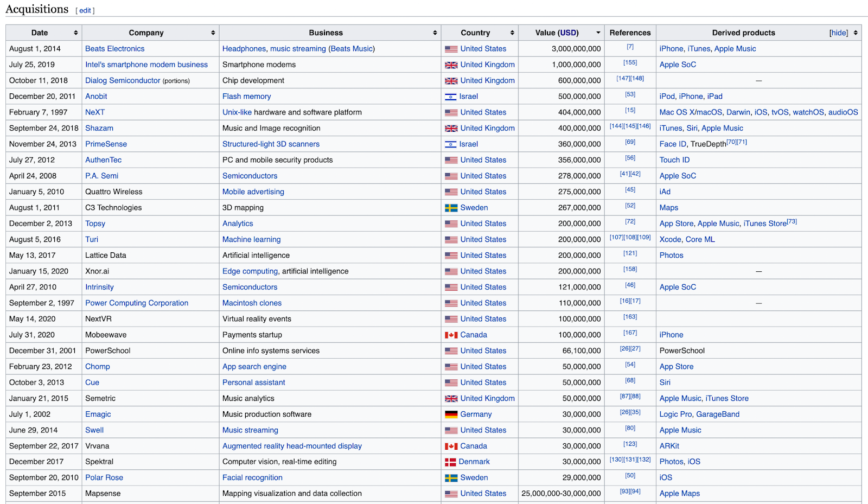The image size is (868, 504).
Task: Click the Canada flag in the Mobeewave row
Action: pyautogui.click(x=451, y=335)
